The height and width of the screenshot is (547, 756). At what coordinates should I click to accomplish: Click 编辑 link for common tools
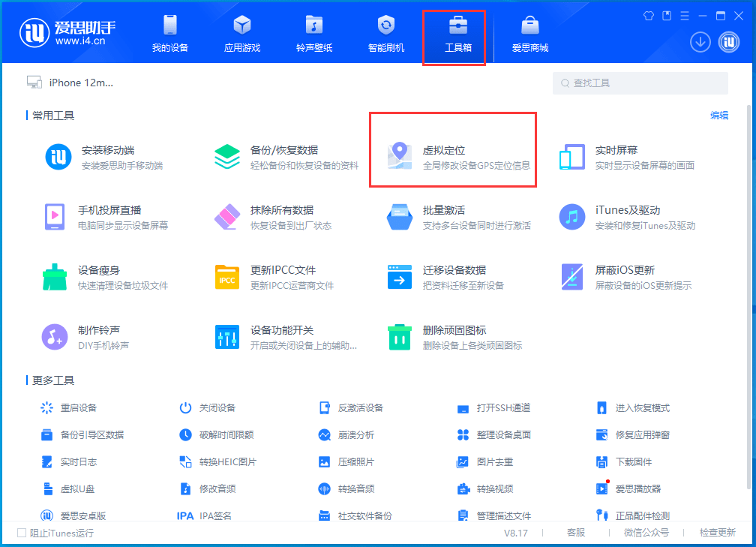719,116
